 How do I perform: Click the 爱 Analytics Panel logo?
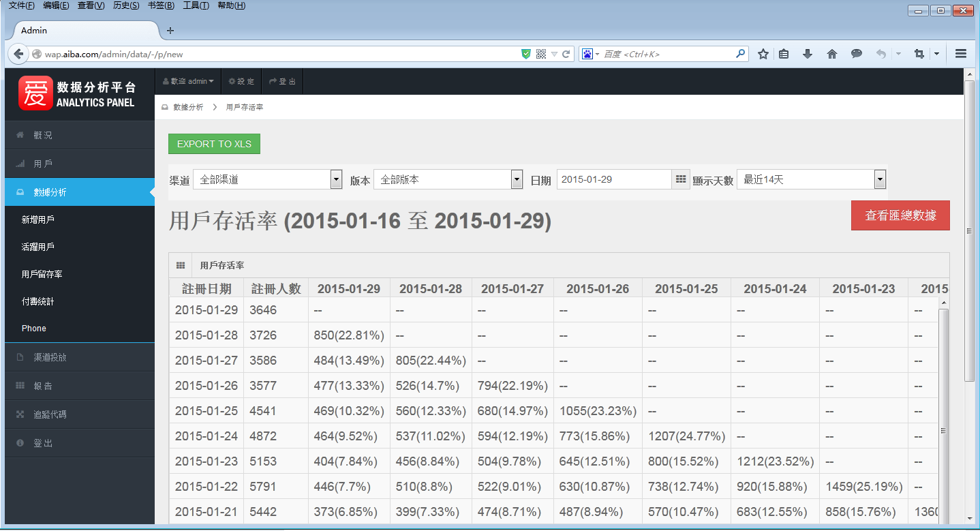tap(78, 94)
